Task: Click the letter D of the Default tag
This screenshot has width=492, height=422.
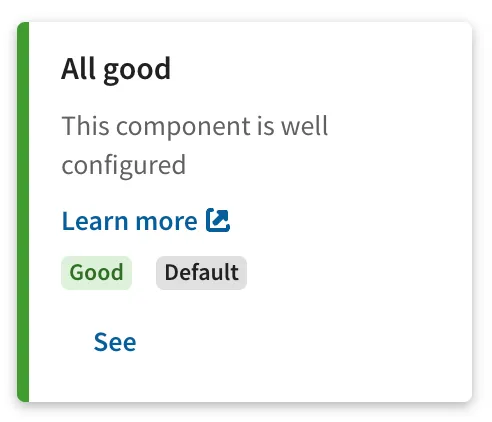Action: click(x=171, y=272)
